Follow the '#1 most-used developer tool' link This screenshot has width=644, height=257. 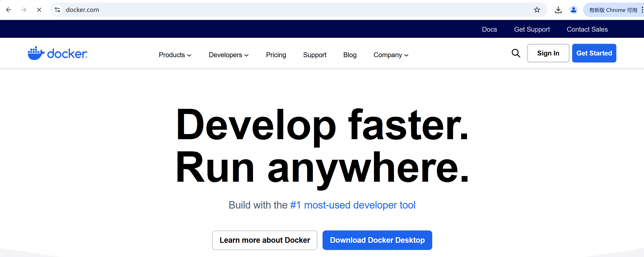[x=353, y=205]
